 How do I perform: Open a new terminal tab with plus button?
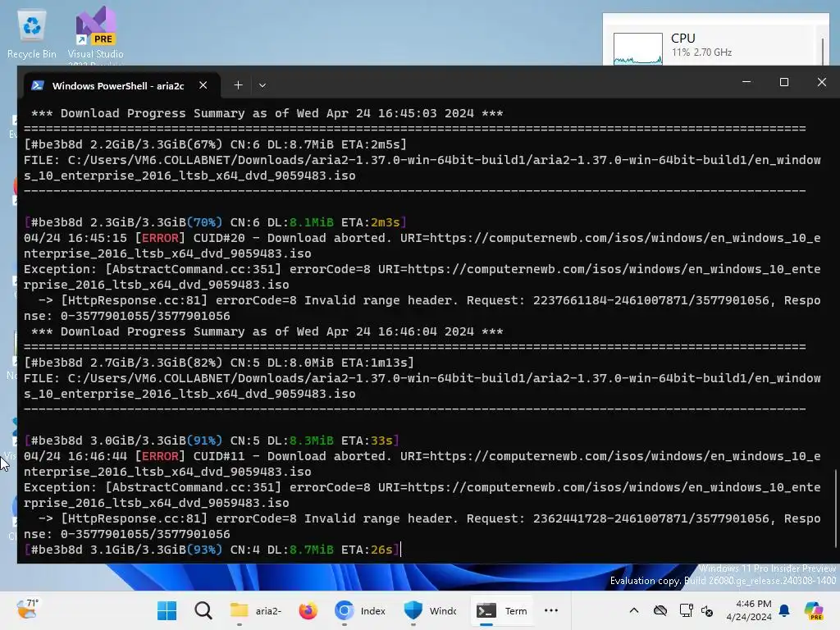pos(238,85)
